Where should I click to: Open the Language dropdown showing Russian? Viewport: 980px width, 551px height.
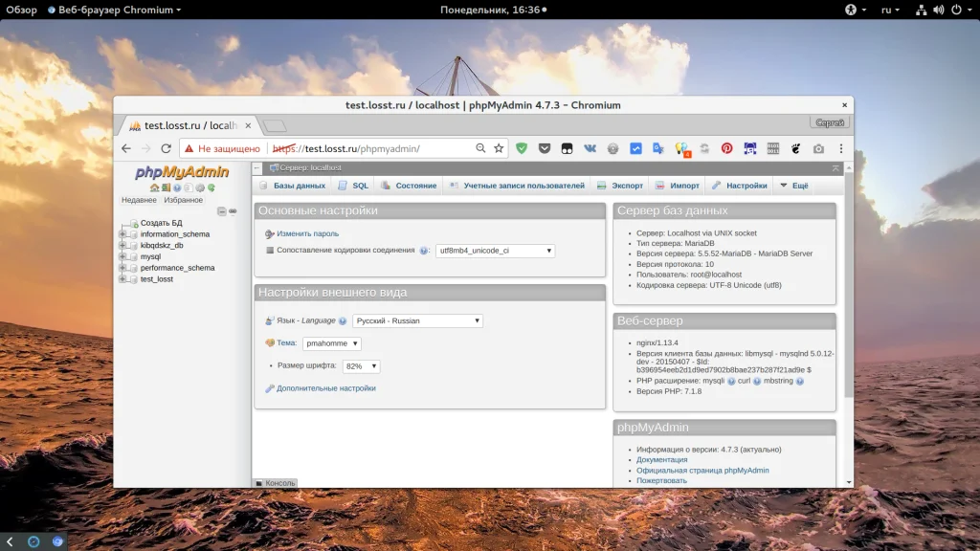coord(417,321)
